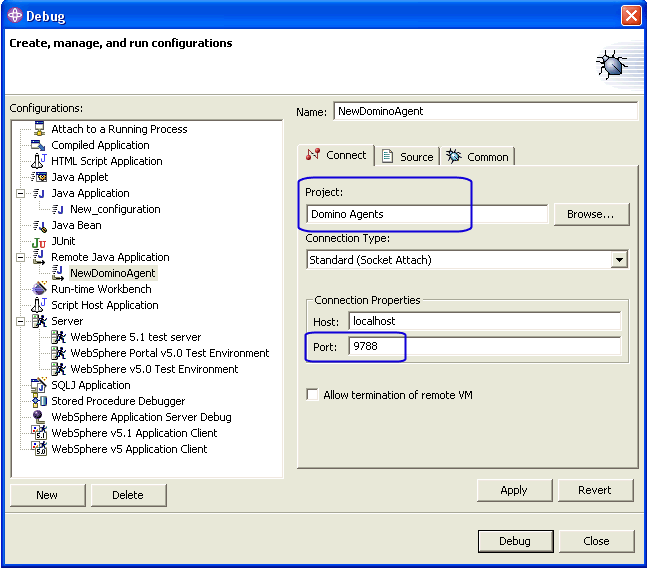Select SQLJ Application in the tree
Image resolution: width=647 pixels, height=568 pixels.
pyautogui.click(x=91, y=385)
